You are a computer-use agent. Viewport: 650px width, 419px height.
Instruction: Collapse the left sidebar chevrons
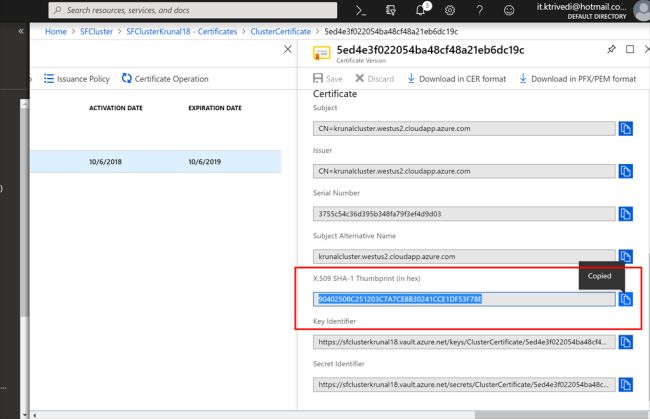click(21, 31)
